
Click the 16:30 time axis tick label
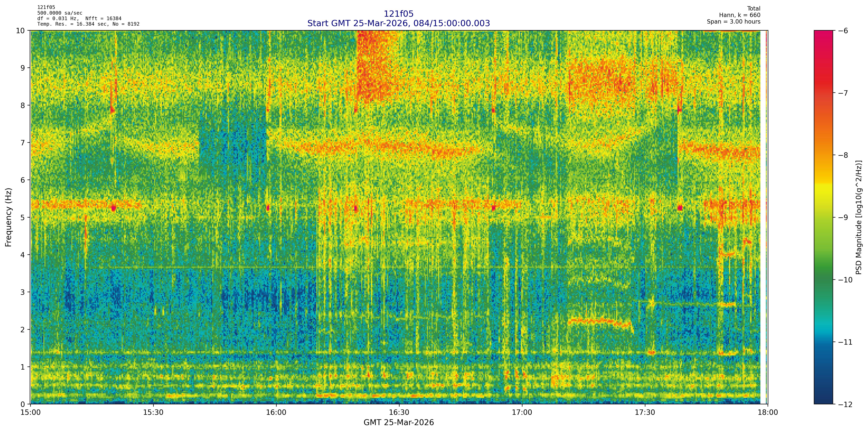click(399, 412)
